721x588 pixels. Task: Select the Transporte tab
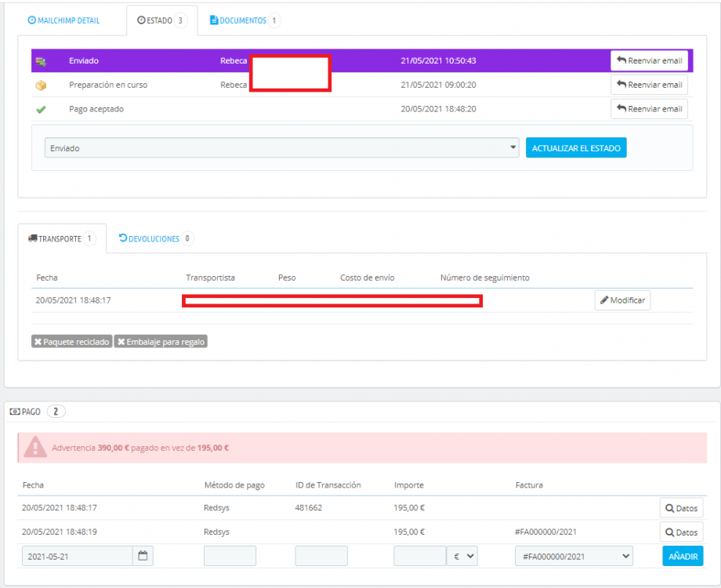click(x=62, y=238)
